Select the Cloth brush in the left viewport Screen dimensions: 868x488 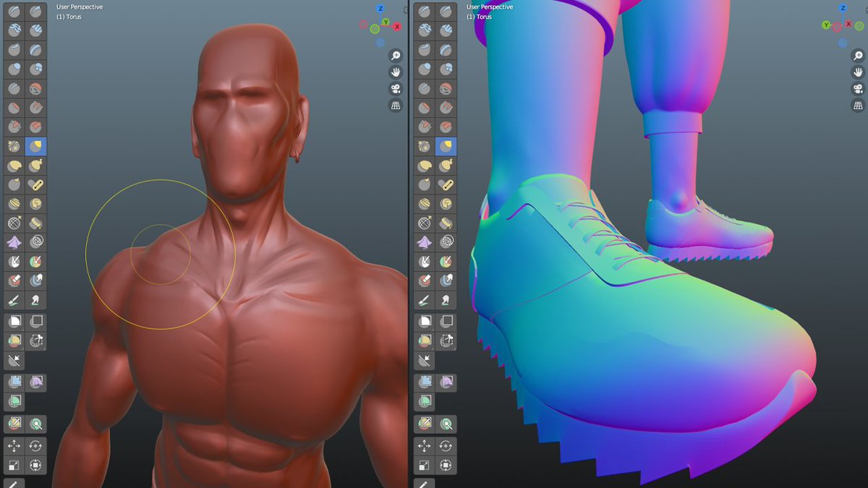tap(14, 242)
